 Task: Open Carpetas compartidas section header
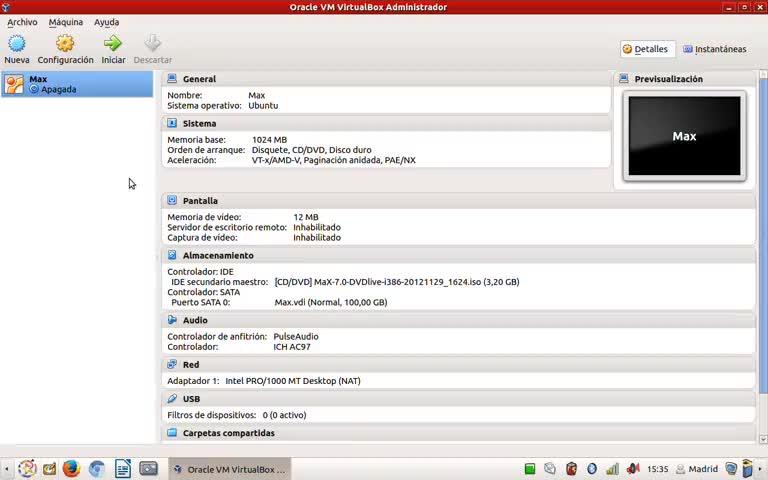pyautogui.click(x=228, y=433)
